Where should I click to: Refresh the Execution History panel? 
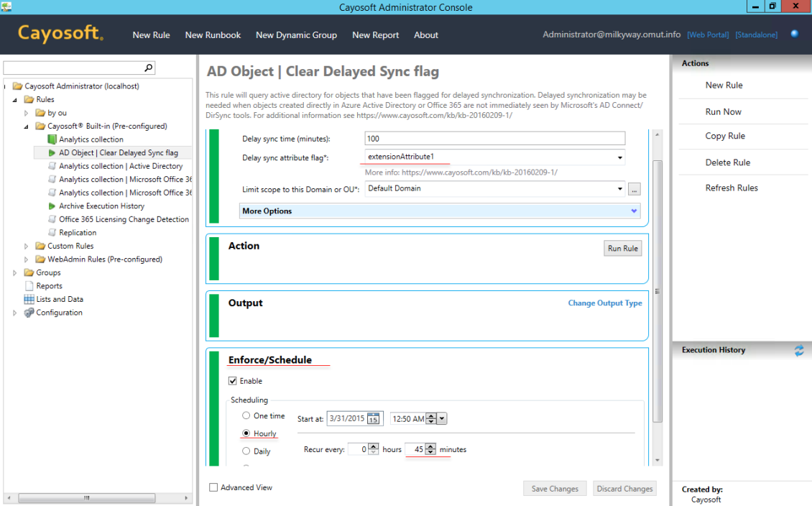[799, 351]
